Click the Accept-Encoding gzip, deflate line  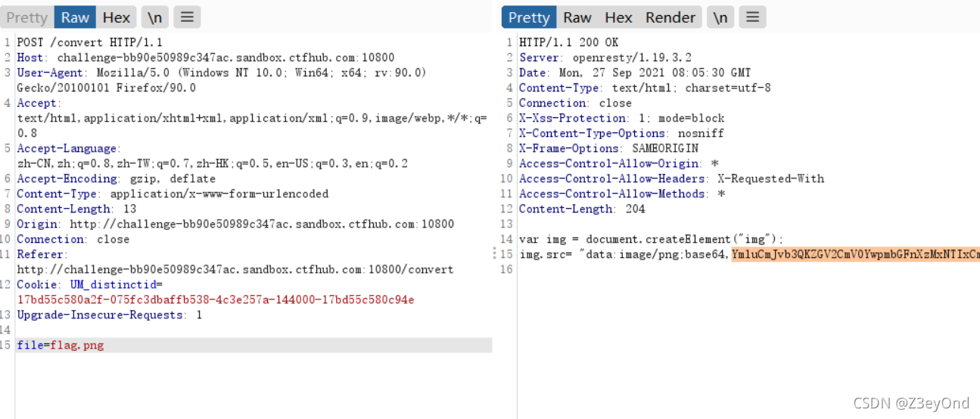click(117, 178)
